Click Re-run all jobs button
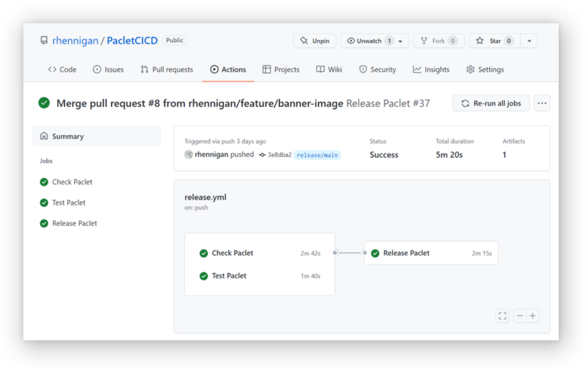 [x=491, y=103]
